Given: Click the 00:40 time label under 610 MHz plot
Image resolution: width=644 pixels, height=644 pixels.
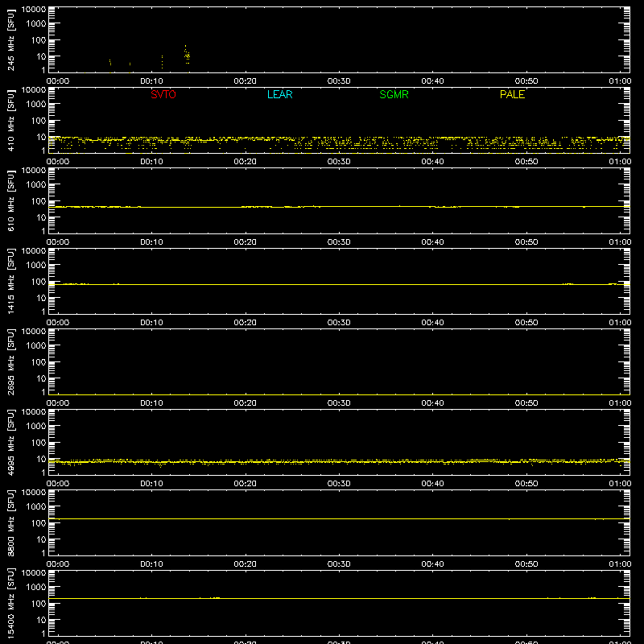Looking at the screenshot, I should click(432, 242).
